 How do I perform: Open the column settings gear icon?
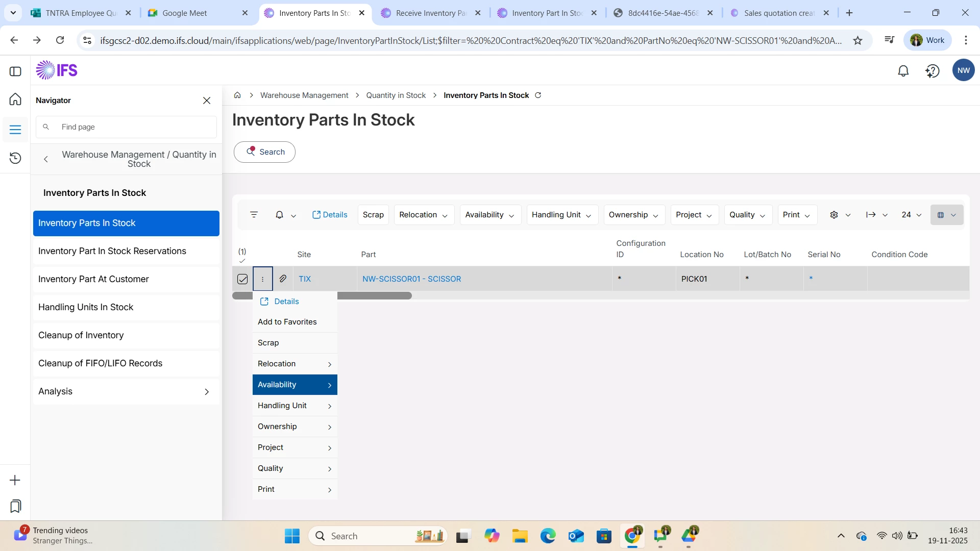tap(834, 215)
